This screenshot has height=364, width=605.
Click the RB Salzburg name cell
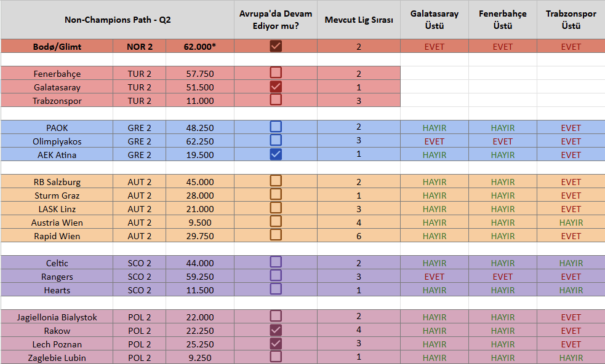click(x=57, y=181)
